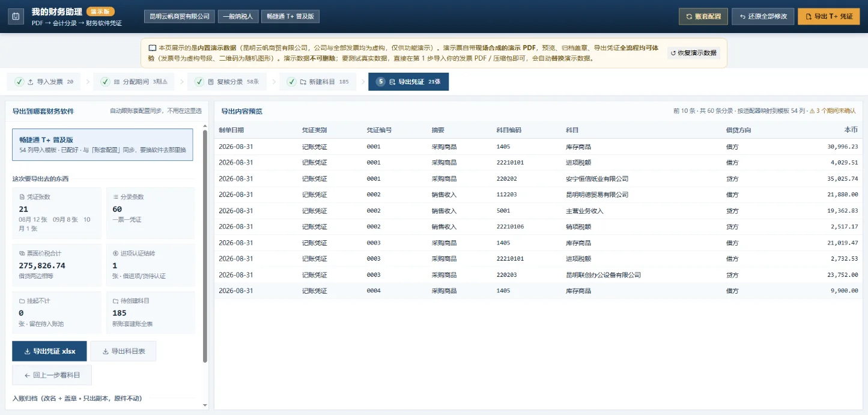Viewport: 868px width, 415px height.
Task: Click the 一般纳税人 tag
Action: pyautogui.click(x=238, y=16)
